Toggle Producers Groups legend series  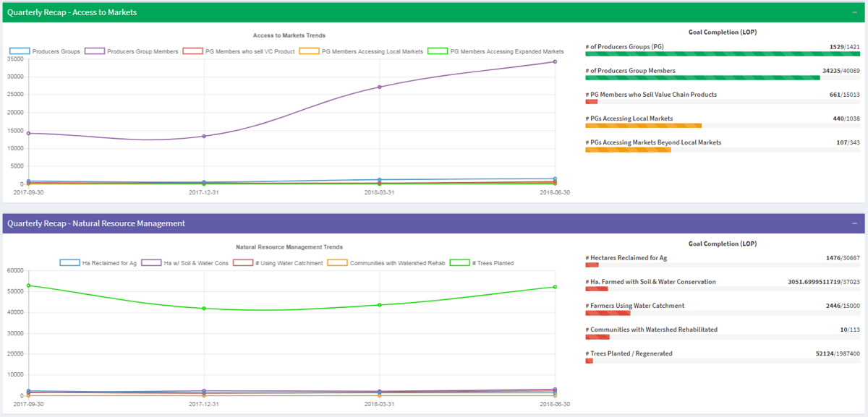pos(46,52)
